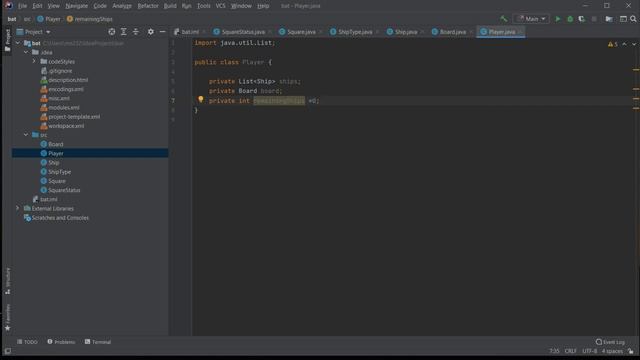Click the lock icon in status bar
The height and width of the screenshot is (360, 640).
(x=631, y=351)
